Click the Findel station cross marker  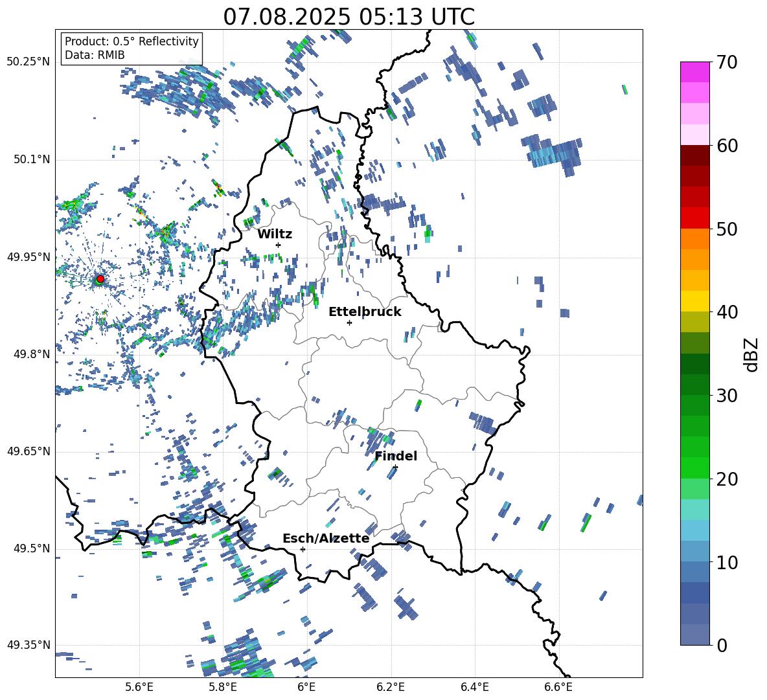click(x=395, y=468)
